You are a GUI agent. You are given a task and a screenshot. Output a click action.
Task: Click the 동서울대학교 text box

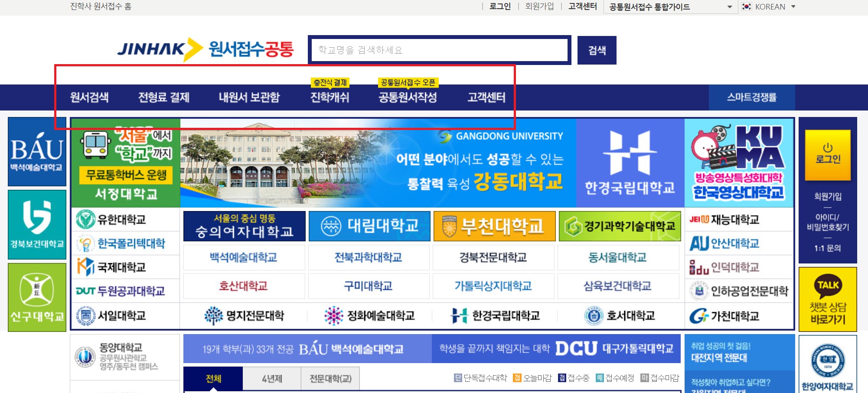[x=618, y=257]
